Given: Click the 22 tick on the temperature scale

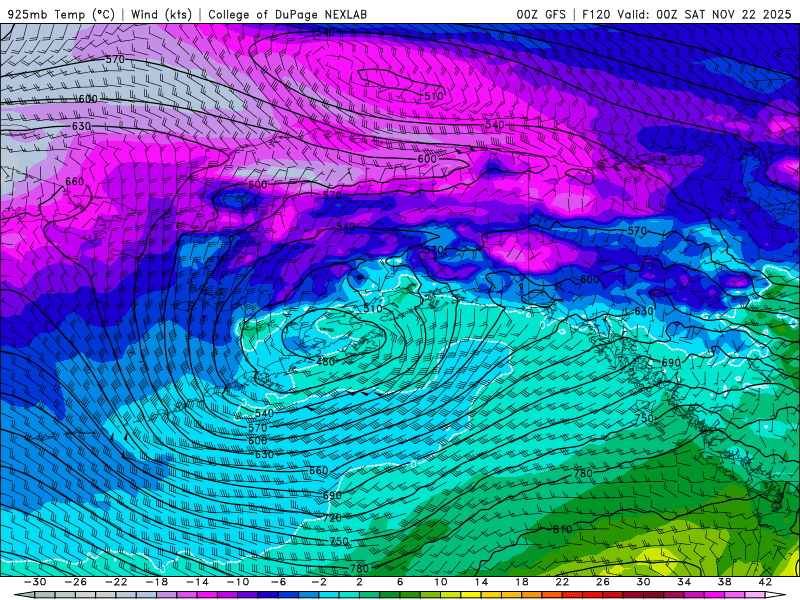Looking at the screenshot, I should pyautogui.click(x=562, y=582).
